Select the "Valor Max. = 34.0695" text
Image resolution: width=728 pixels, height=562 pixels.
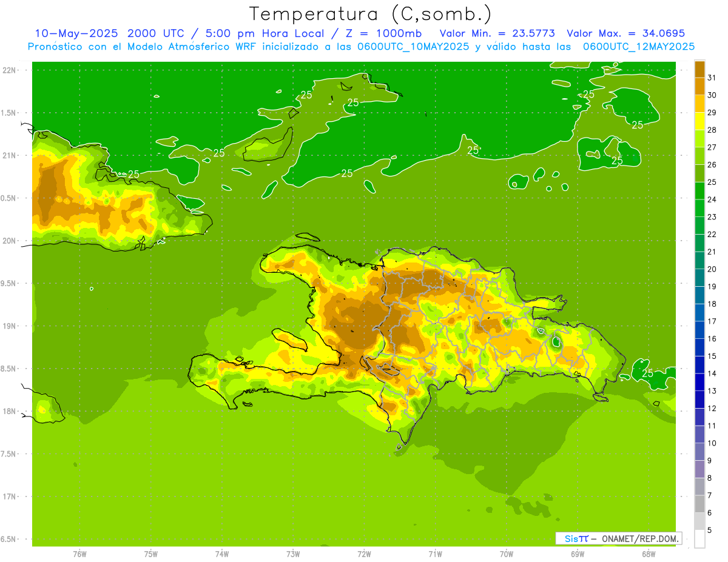tap(625, 33)
